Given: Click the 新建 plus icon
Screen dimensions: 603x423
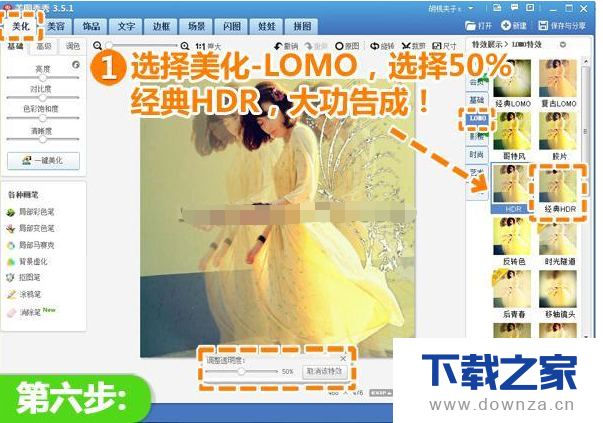Looking at the screenshot, I should tap(506, 25).
